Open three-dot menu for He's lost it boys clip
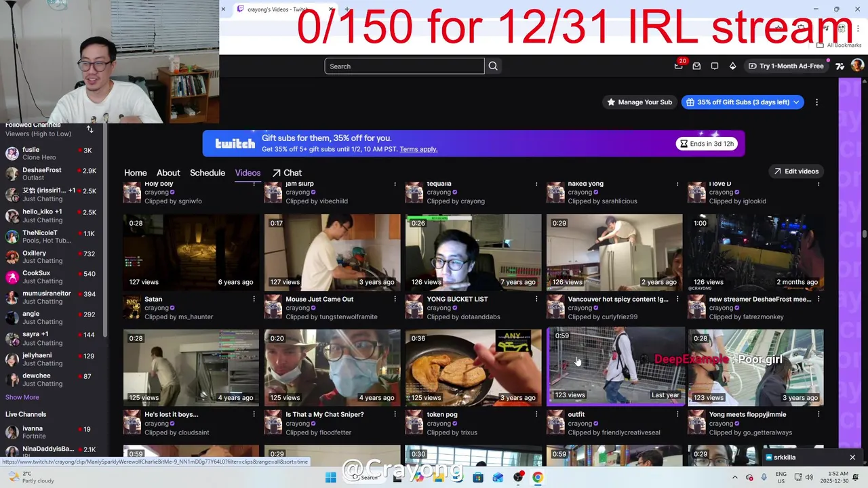 point(254,414)
